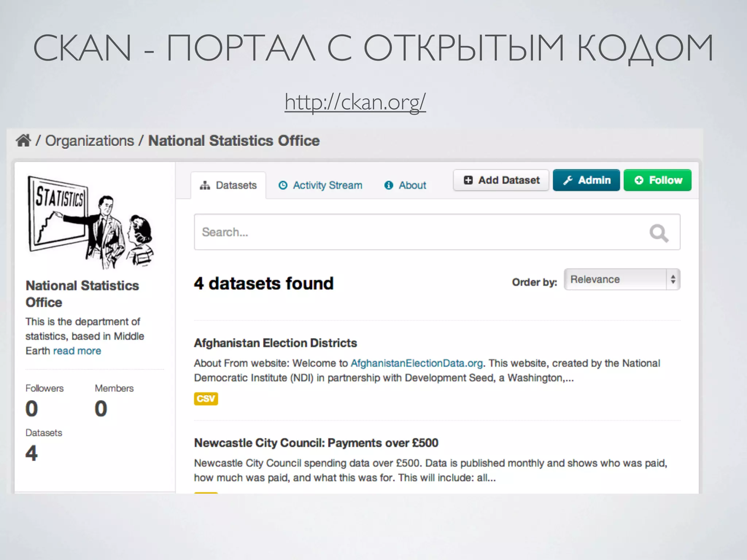Image resolution: width=747 pixels, height=560 pixels.
Task: Switch to the Datasets tab
Action: (228, 185)
